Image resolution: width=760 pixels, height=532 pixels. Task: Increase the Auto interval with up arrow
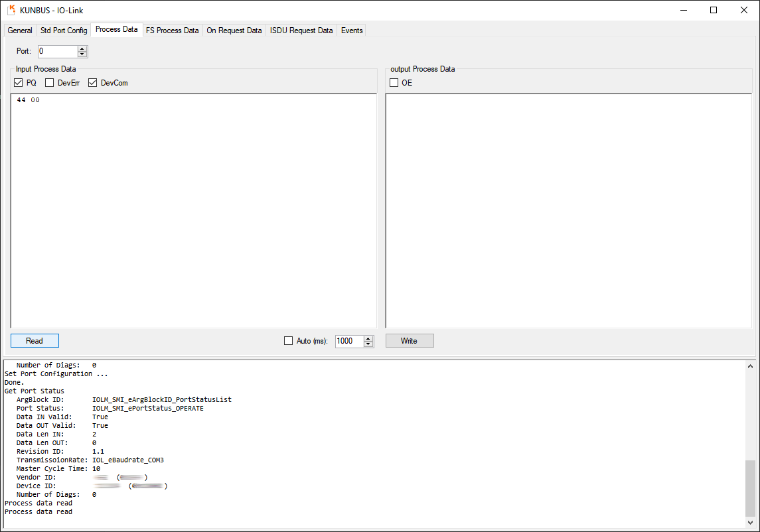369,338
